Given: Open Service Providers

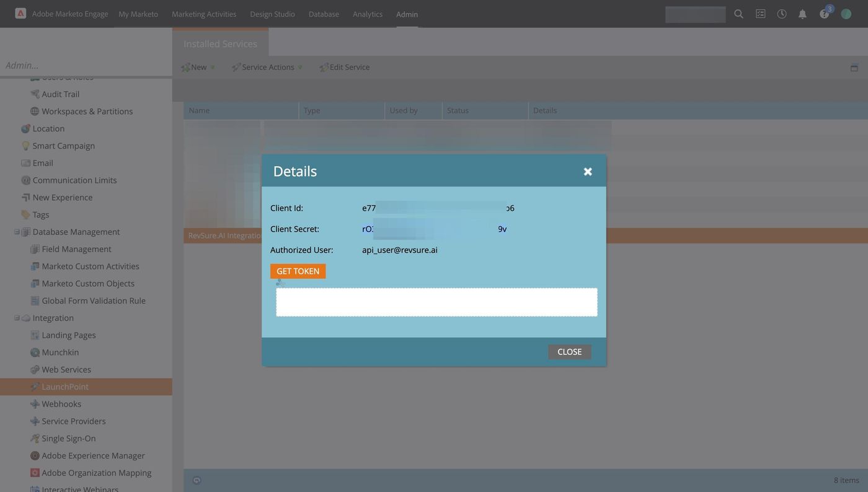Looking at the screenshot, I should [x=73, y=421].
